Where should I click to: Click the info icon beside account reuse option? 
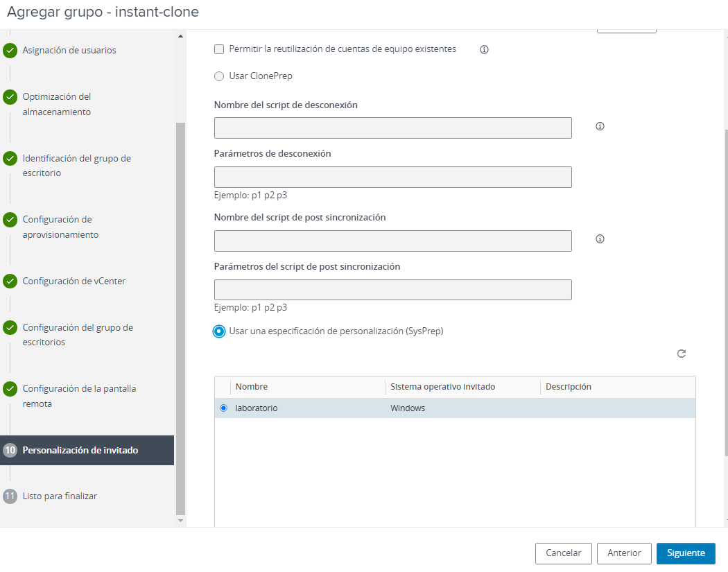(x=485, y=49)
